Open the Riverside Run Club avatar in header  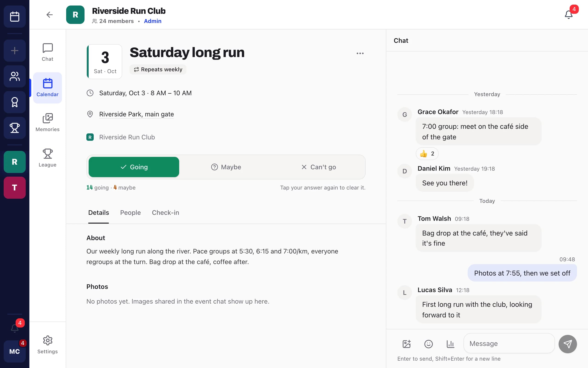[x=75, y=14]
